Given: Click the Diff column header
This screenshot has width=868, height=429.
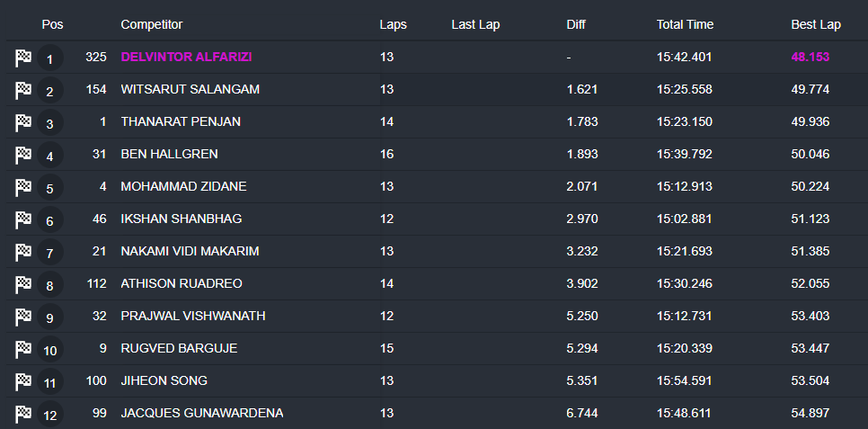Looking at the screenshot, I should (577, 24).
